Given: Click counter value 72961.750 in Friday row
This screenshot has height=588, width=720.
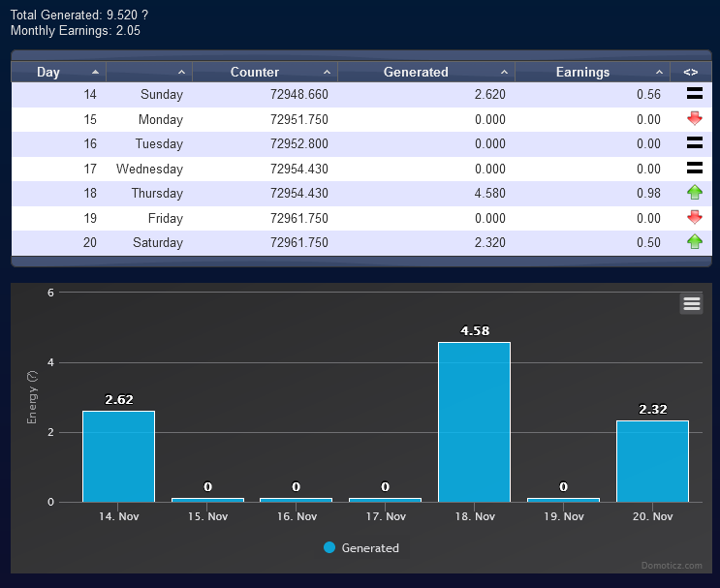Looking at the screenshot, I should [x=298, y=218].
